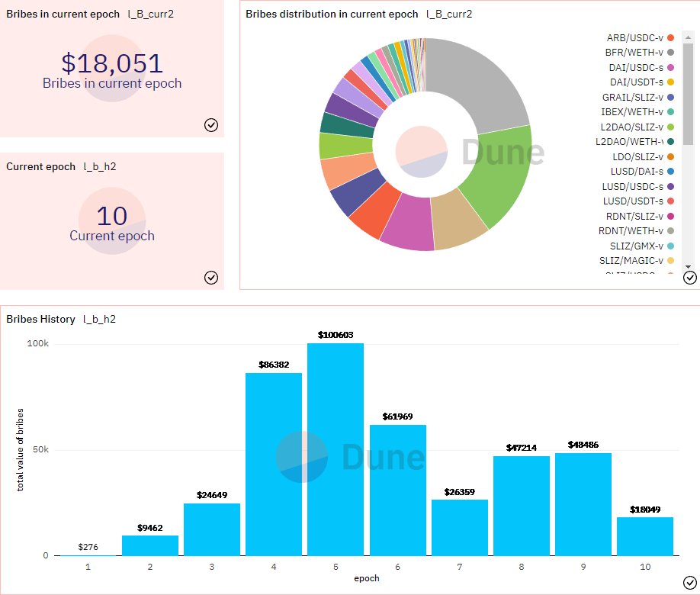
Task: Toggle L2DAO/WETH-v legend entry
Action: tap(634, 142)
